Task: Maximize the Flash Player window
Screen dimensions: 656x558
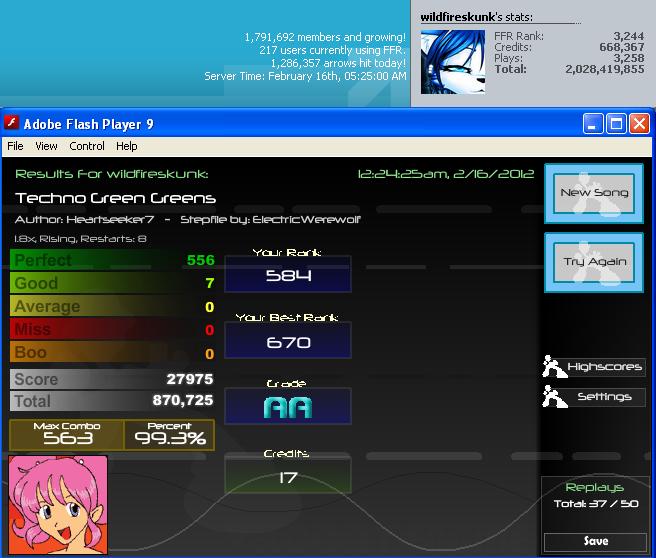Action: [616, 124]
